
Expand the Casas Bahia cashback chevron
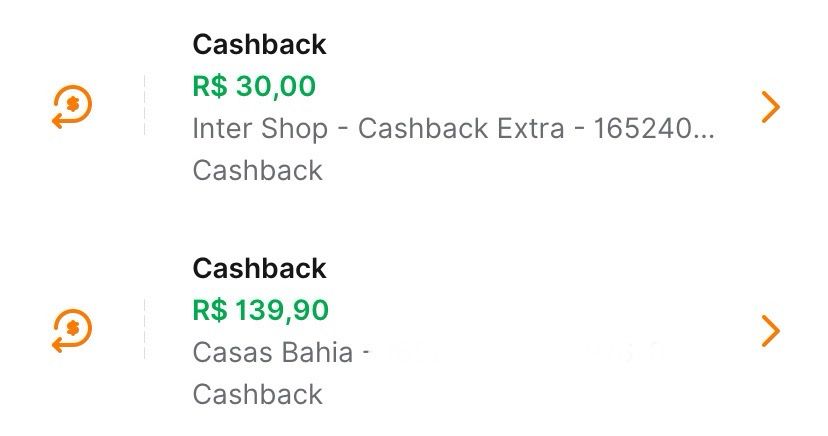(x=769, y=331)
